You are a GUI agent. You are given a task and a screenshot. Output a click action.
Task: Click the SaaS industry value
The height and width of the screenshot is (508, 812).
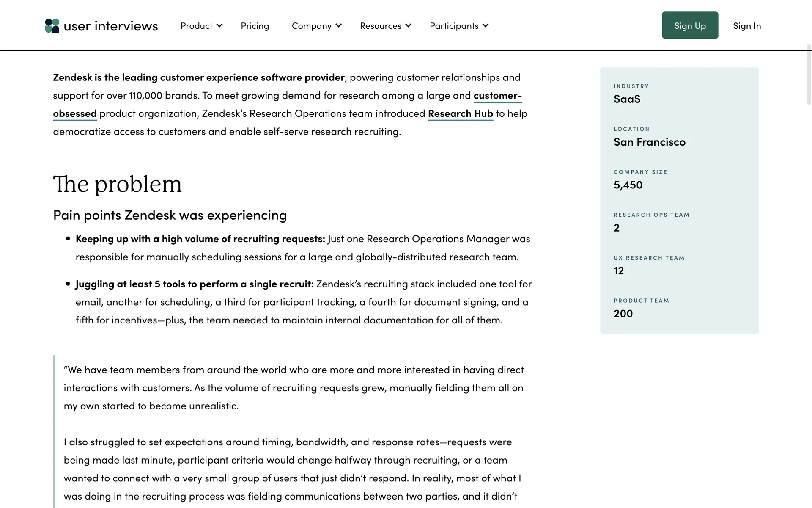627,99
